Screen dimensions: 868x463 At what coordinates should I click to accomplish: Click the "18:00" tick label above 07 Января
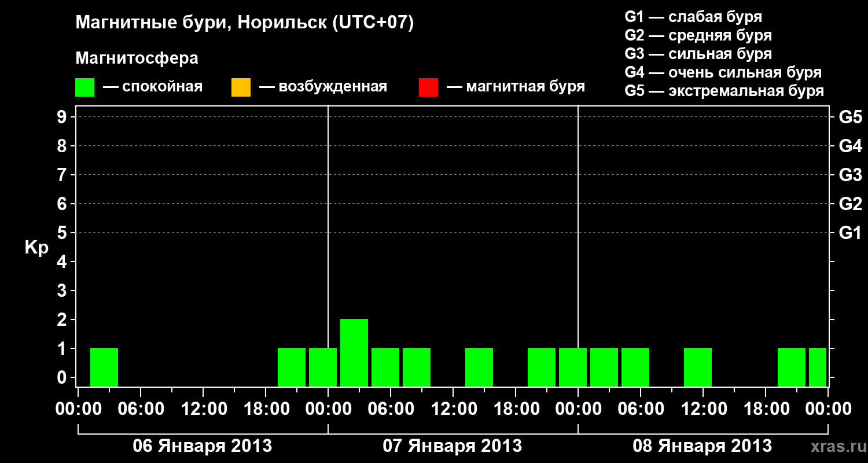[516, 409]
